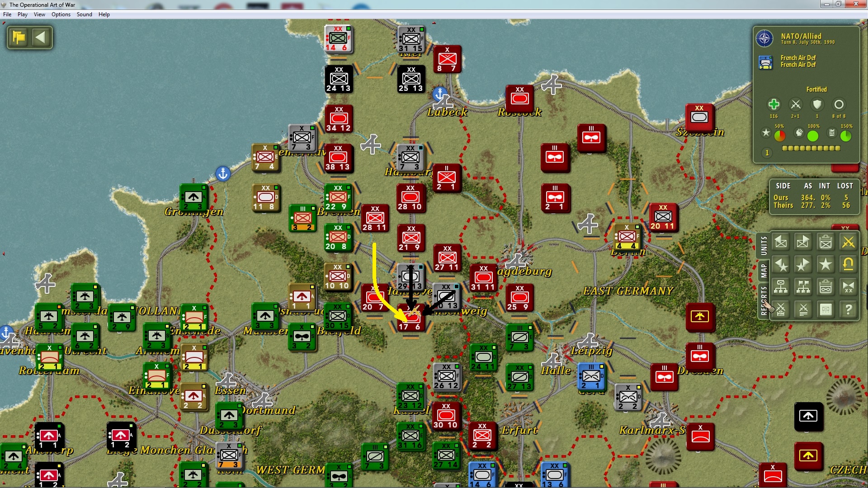Click the bowtie XX division button

849,287
